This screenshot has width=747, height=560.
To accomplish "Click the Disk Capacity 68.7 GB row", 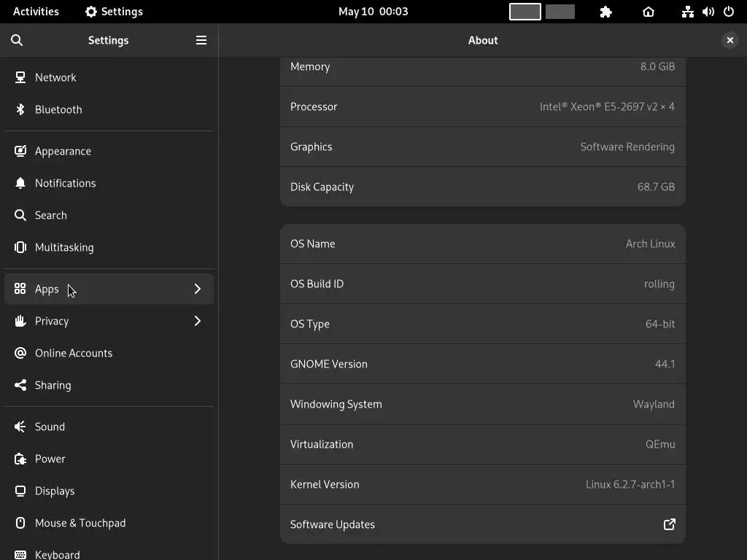I will (483, 187).
